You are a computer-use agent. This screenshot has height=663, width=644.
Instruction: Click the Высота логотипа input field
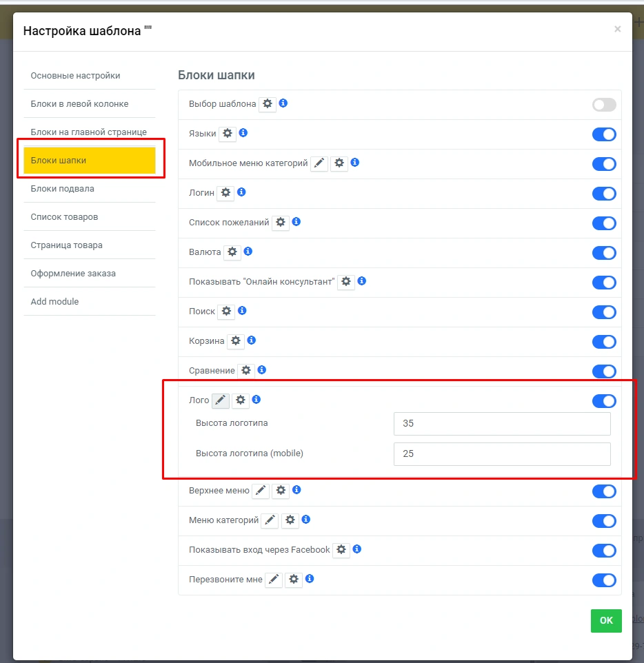coord(502,424)
